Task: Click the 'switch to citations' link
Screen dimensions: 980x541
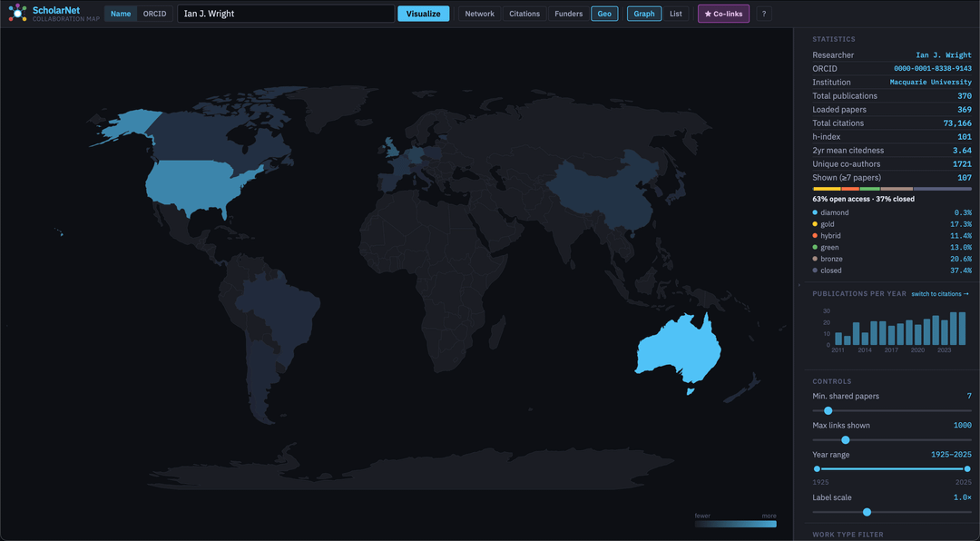Action: tap(940, 294)
